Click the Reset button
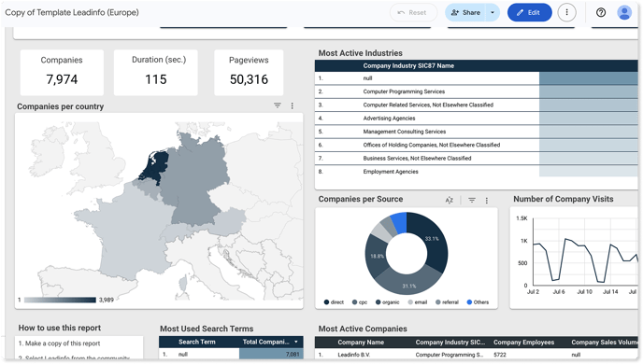 pos(412,13)
